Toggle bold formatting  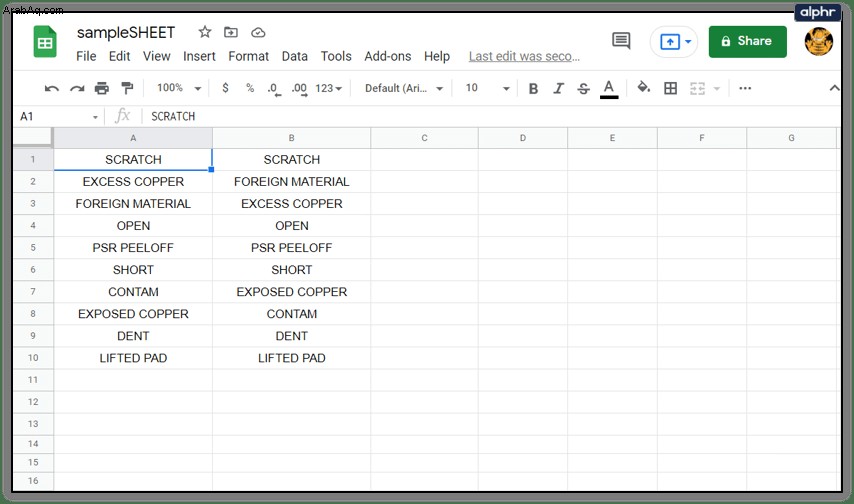[x=533, y=88]
